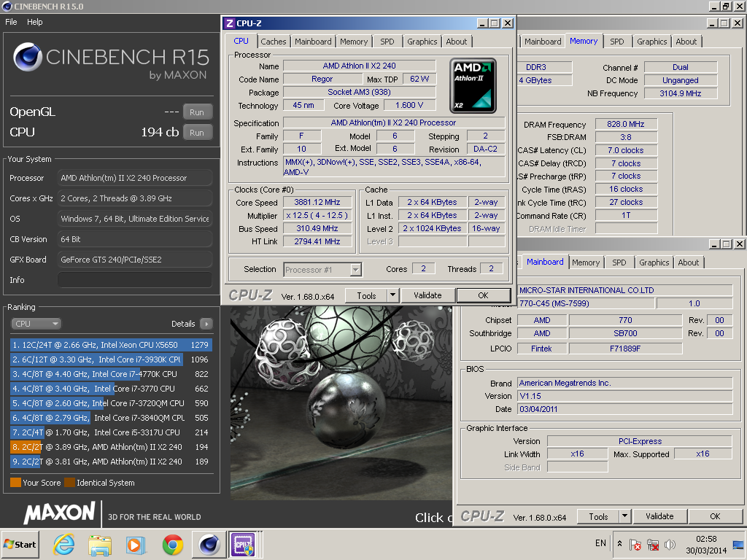Select Mainboard tab in the Memory CPU-Z window
The image size is (747, 560).
pos(543,42)
